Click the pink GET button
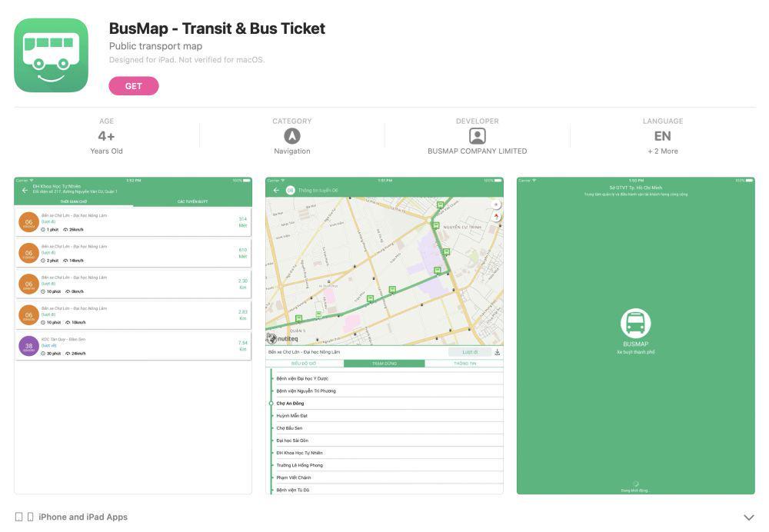The width and height of the screenshot is (769, 532). pos(133,86)
